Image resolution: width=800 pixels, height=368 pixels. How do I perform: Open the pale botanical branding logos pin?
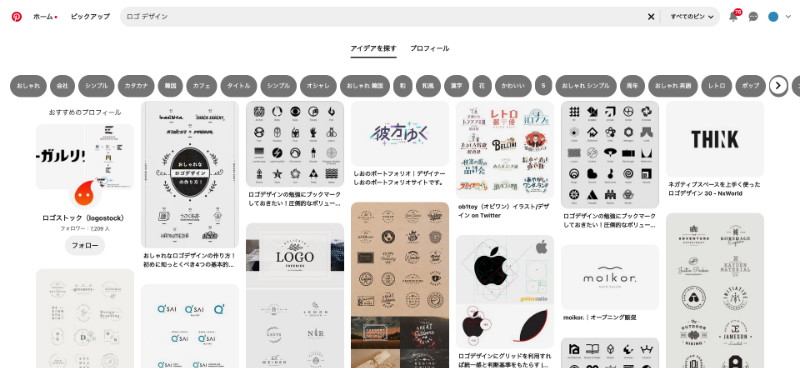[x=85, y=318]
